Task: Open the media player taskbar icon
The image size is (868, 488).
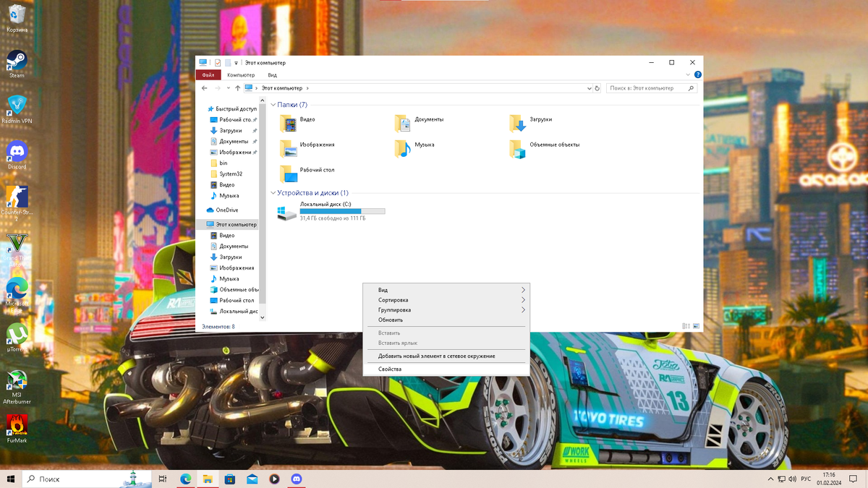Action: click(274, 479)
